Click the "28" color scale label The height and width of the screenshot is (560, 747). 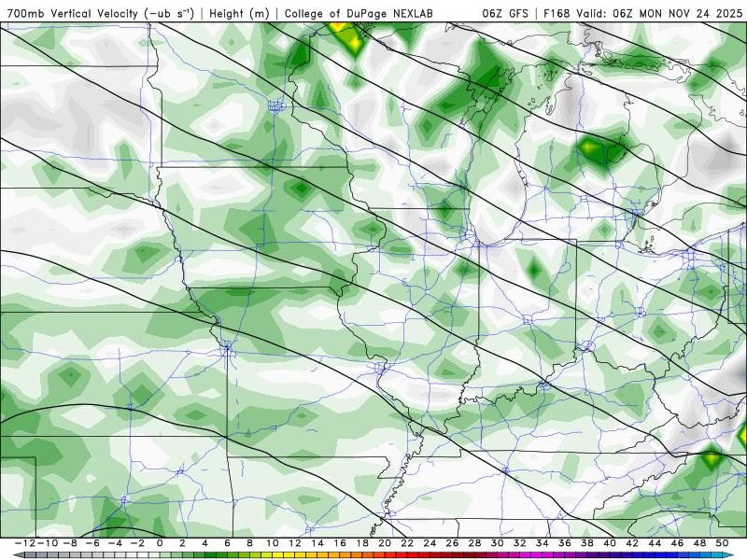coord(474,543)
